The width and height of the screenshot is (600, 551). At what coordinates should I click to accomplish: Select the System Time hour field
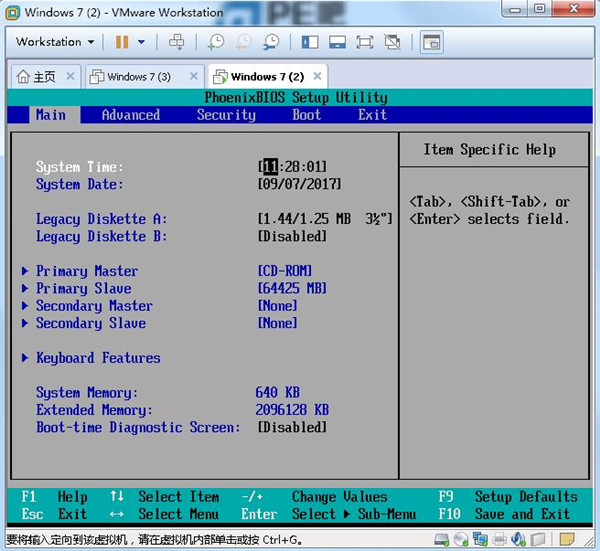[271, 167]
